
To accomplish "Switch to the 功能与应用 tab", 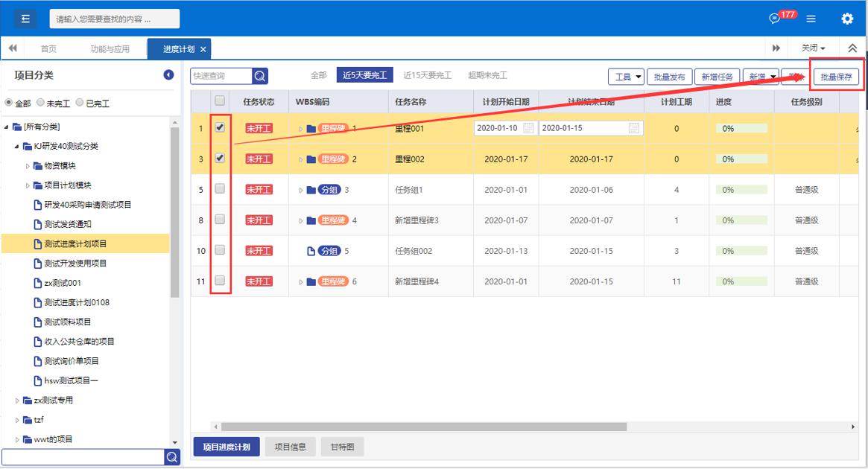I will 110,49.
